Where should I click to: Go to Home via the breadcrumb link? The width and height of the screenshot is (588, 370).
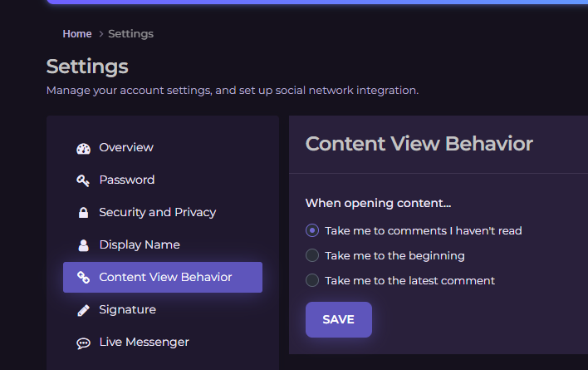click(77, 34)
